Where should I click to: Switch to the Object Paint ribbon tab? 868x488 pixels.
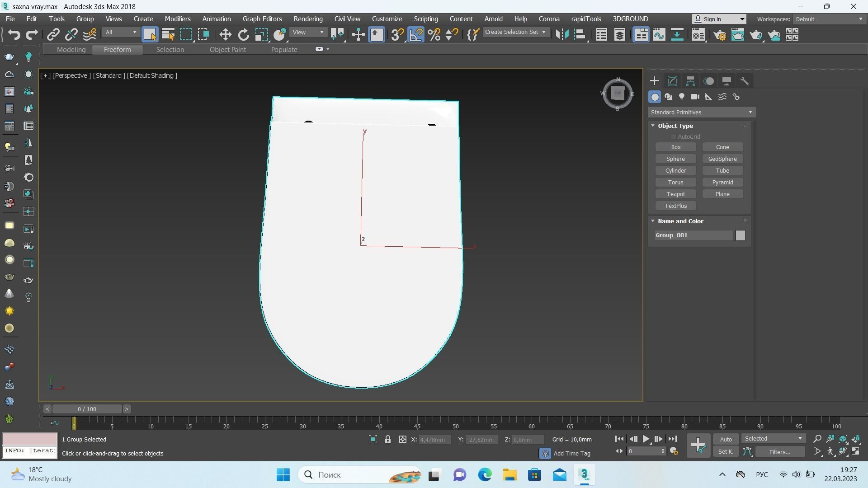227,50
